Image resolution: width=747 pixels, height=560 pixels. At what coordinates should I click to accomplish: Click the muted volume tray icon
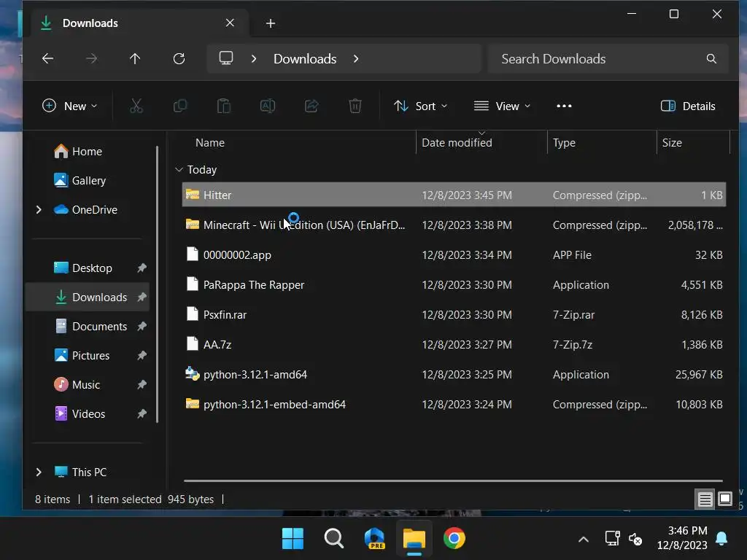tap(635, 539)
